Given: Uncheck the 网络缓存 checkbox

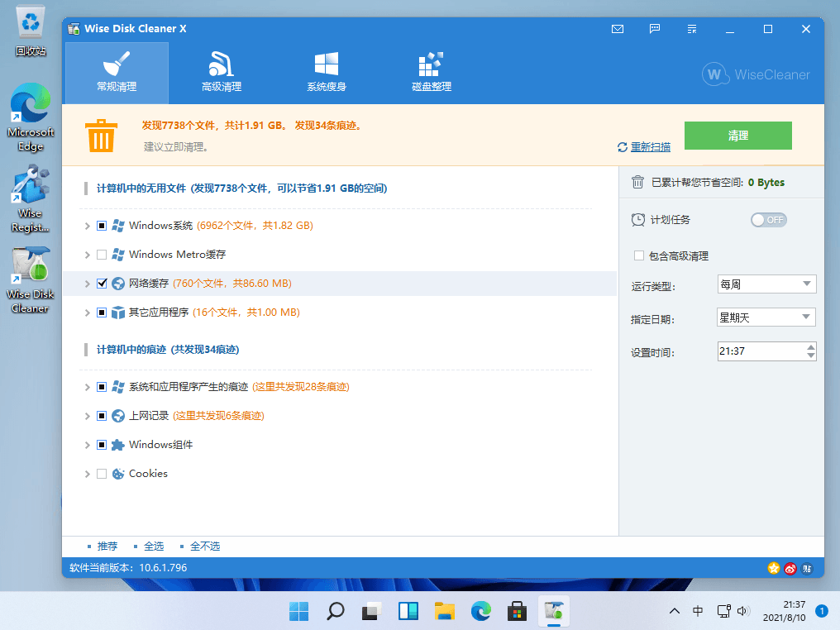Looking at the screenshot, I should 102,284.
